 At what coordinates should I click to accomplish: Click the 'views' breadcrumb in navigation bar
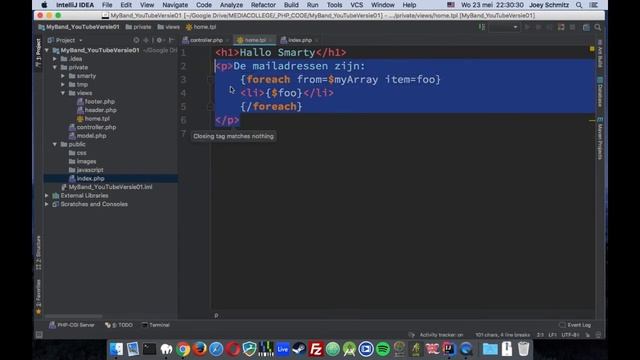click(x=169, y=27)
